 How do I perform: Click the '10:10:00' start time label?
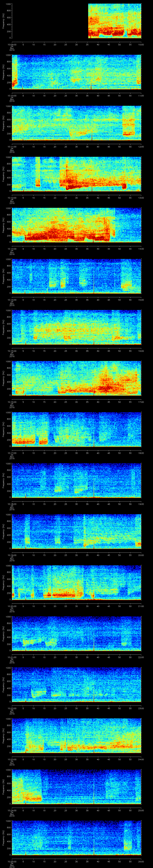pos(12,96)
